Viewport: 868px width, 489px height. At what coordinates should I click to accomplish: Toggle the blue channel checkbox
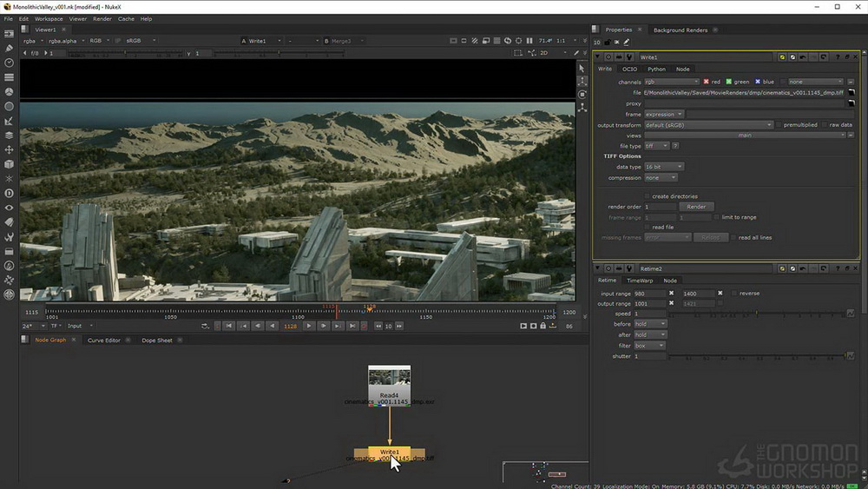click(757, 82)
